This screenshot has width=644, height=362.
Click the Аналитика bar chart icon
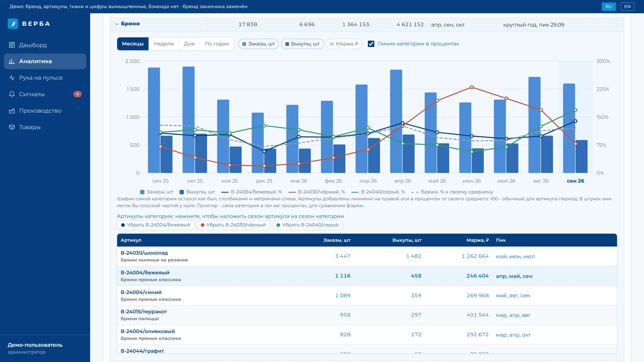coord(12,62)
